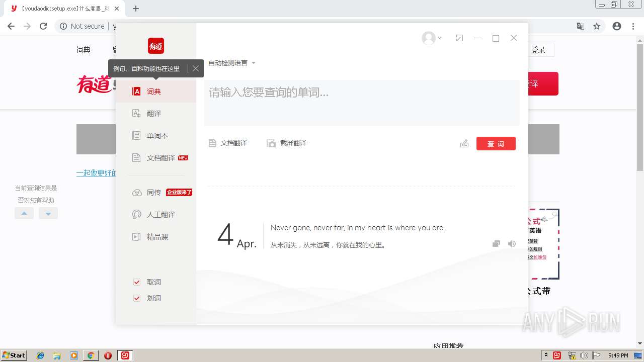Viewport: 644px width, 362px height.
Task: Click the volume speaker tray icon
Action: [x=584, y=355]
